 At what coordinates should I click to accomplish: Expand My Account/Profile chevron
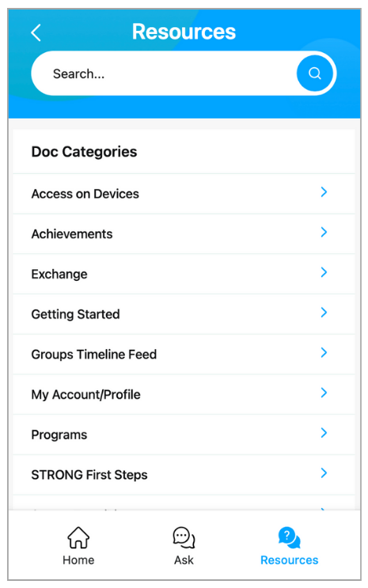click(324, 393)
